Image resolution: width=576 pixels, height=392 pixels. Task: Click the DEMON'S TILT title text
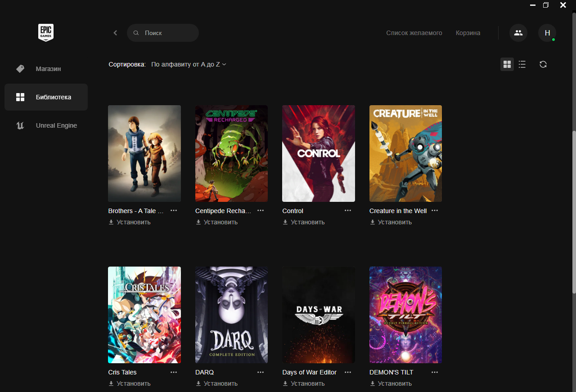coord(391,372)
